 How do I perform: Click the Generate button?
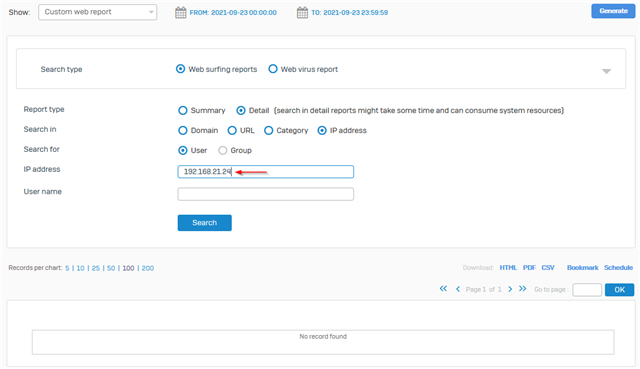[x=613, y=11]
